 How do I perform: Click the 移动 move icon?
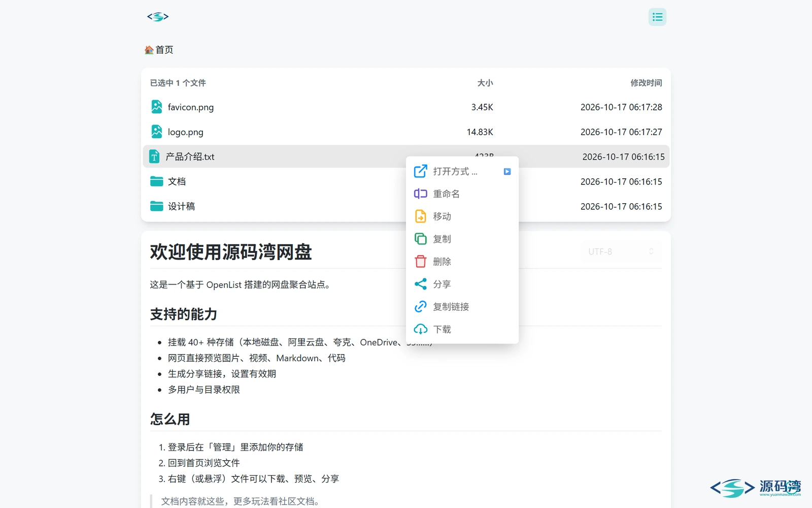(x=421, y=216)
